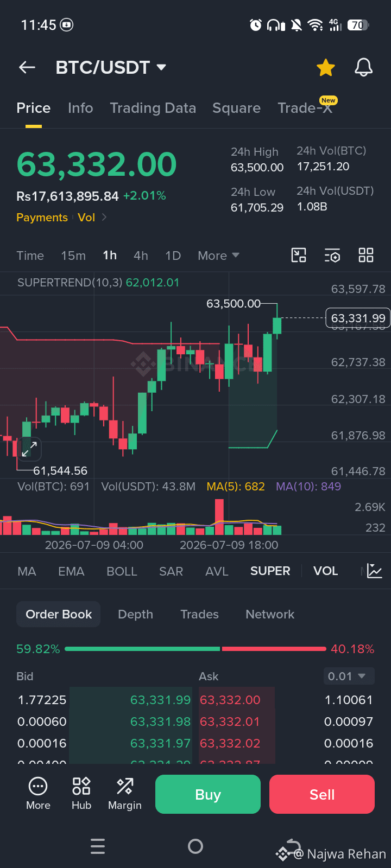Expand the chevron next to Vol
Image resolution: width=391 pixels, height=868 pixels.
pyautogui.click(x=104, y=218)
